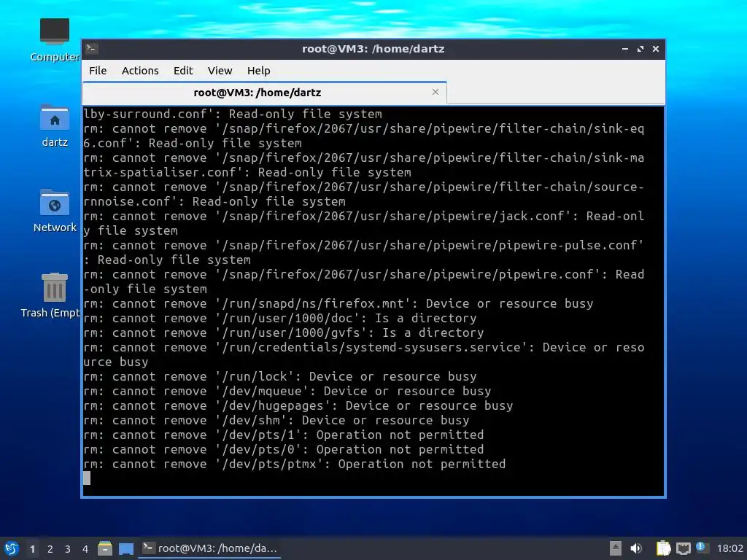Switch to workspace 2 in pager
The height and width of the screenshot is (560, 747).
[x=50, y=549]
